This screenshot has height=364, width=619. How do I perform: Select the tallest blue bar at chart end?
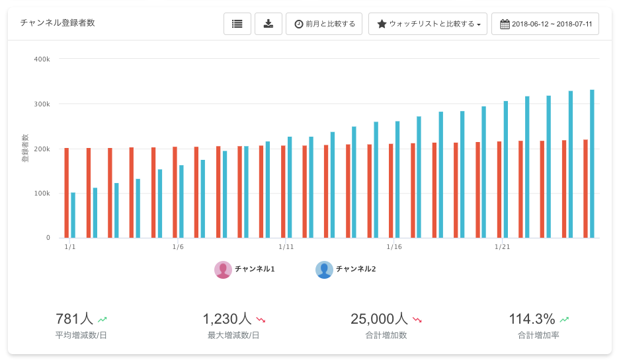[592, 164]
